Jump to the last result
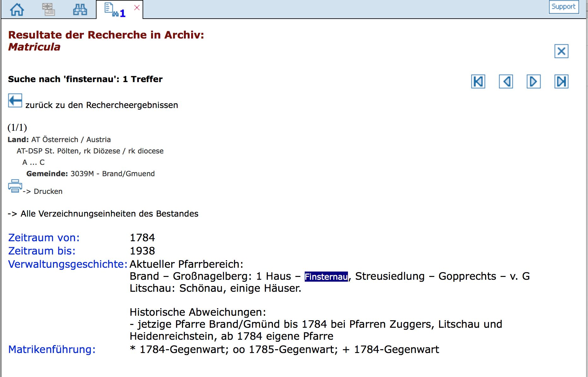Viewport: 588px width, 377px height. click(x=561, y=82)
